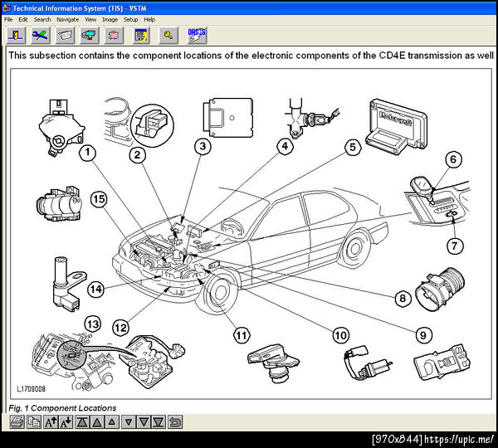Open the Search menu
The width and height of the screenshot is (498, 448).
[x=42, y=20]
